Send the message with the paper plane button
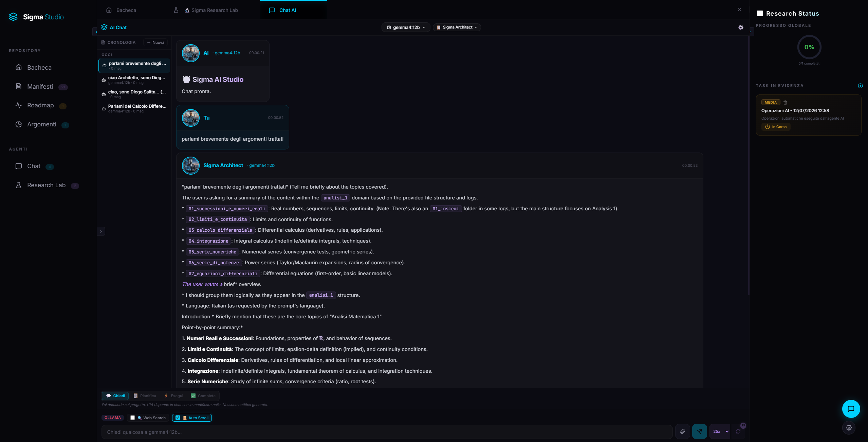868x442 pixels. click(x=699, y=431)
